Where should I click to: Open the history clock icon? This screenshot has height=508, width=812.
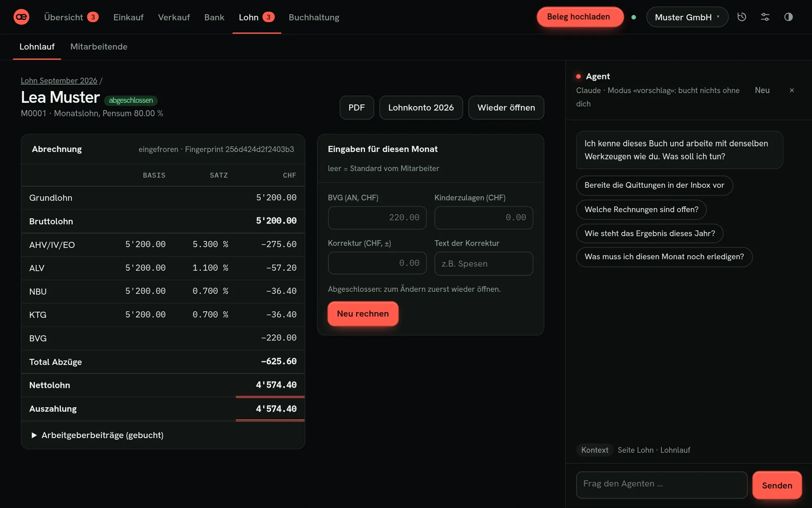click(742, 17)
